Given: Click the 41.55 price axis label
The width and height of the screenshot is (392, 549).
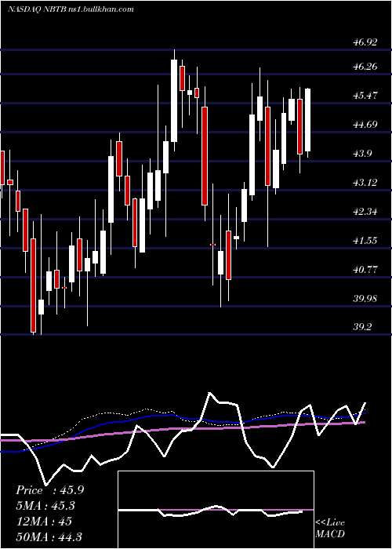Looking at the screenshot, I should pos(365,240).
